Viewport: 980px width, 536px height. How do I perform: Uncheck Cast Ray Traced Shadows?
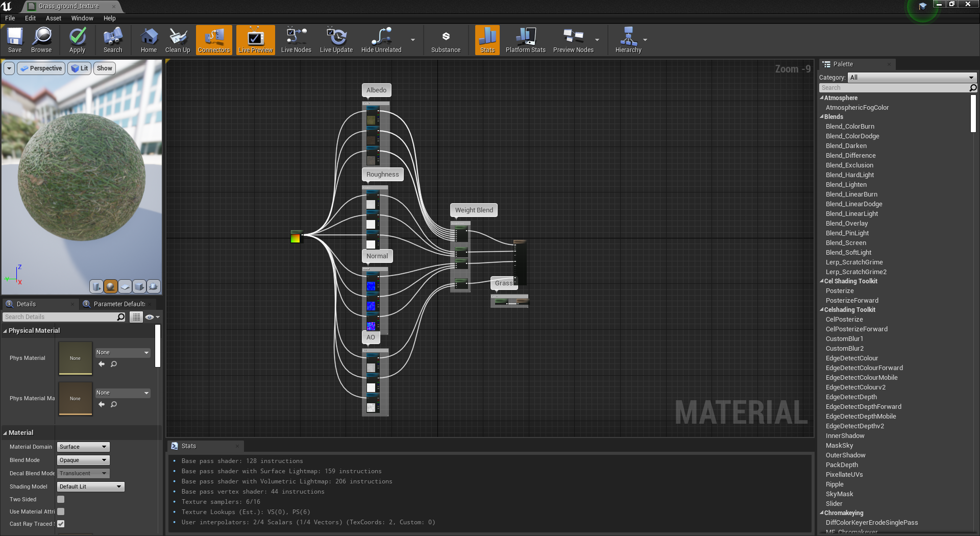click(61, 524)
